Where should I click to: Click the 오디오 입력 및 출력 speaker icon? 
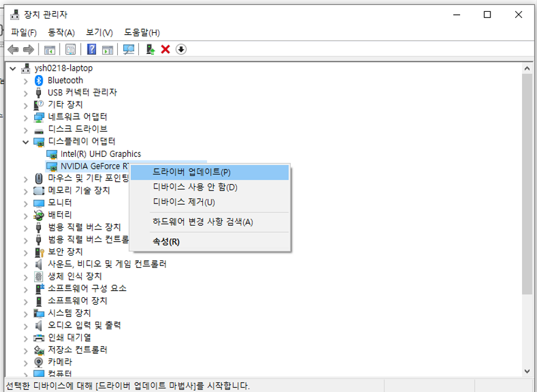point(38,326)
